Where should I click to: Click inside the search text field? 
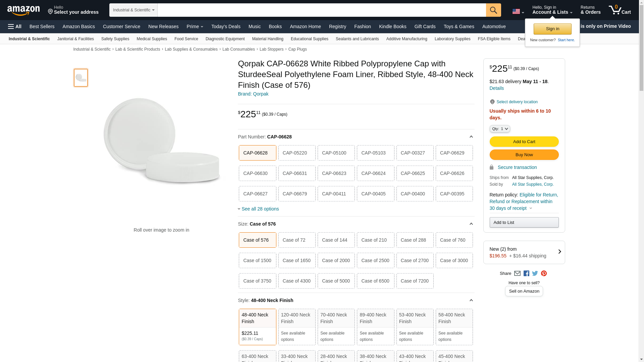point(321,10)
